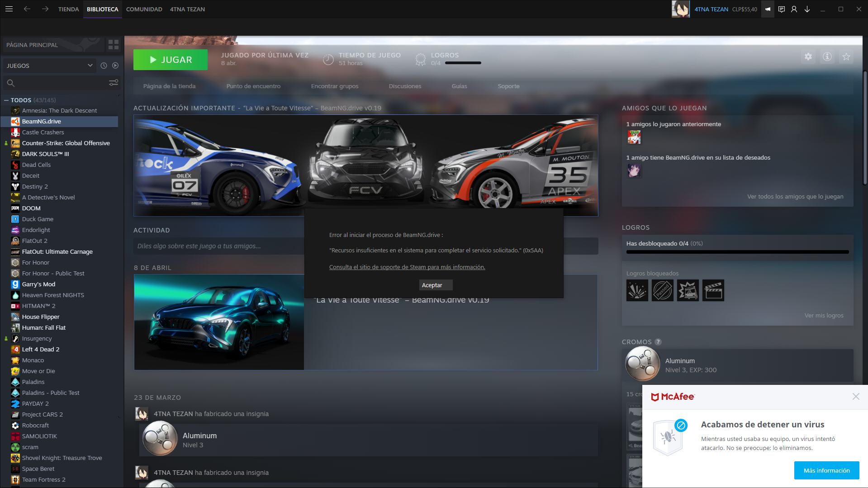Click Ver mis logros link

coord(824,315)
